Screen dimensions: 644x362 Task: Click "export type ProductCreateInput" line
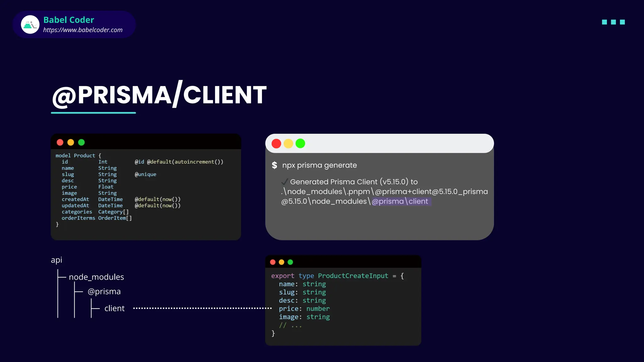click(337, 276)
